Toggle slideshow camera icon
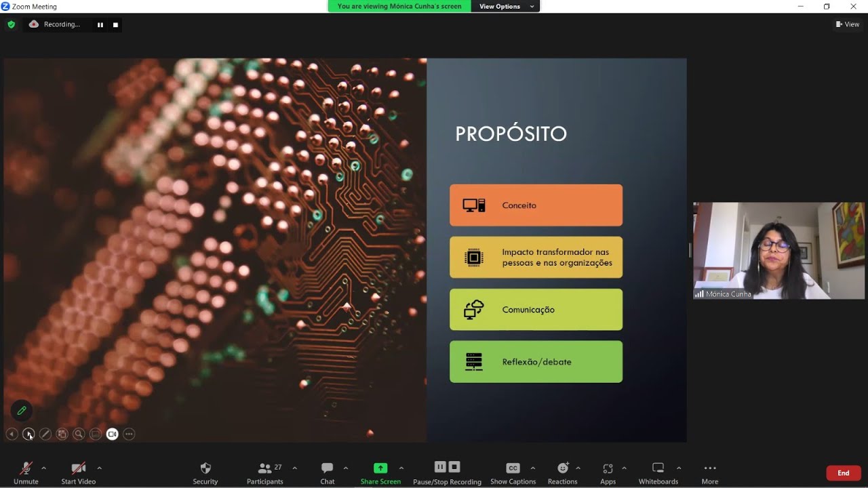Viewport: 868px width, 488px height. click(x=113, y=434)
